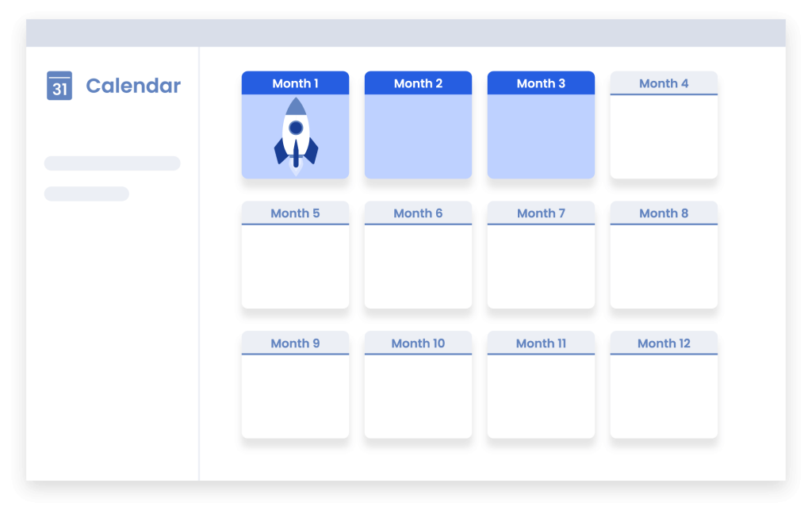Viewport: 812px width, 514px height.
Task: Click the shorter sidebar placeholder bar
Action: pyautogui.click(x=86, y=194)
